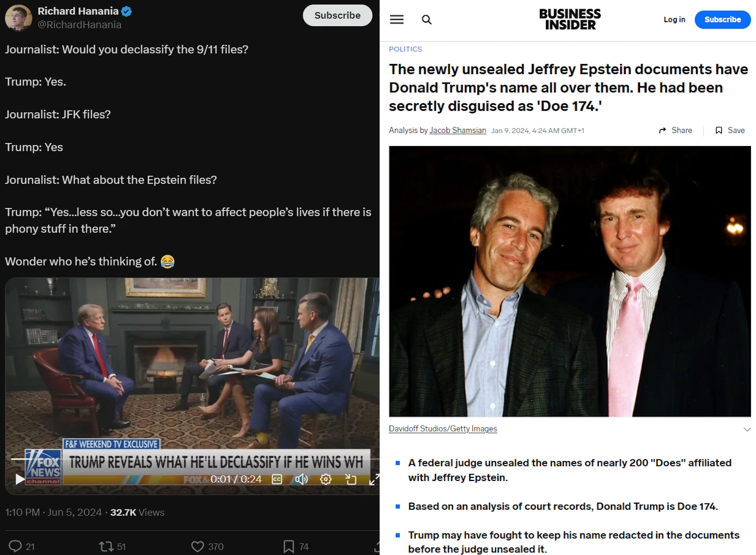Open author Jacob Shamsian's page
Image resolution: width=756 pixels, height=555 pixels.
point(458,130)
